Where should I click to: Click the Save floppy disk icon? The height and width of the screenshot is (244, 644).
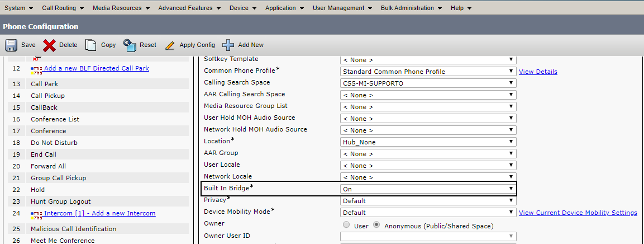11,45
